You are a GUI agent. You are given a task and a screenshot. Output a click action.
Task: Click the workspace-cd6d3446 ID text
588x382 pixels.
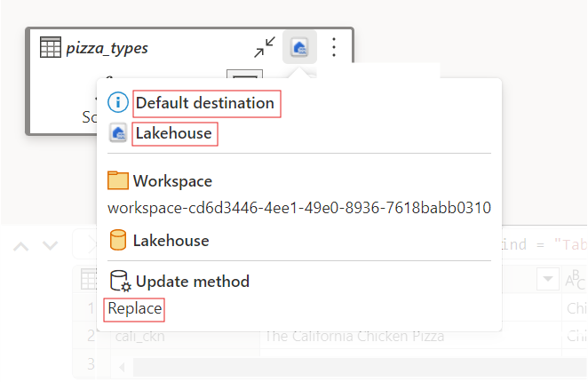[299, 208]
